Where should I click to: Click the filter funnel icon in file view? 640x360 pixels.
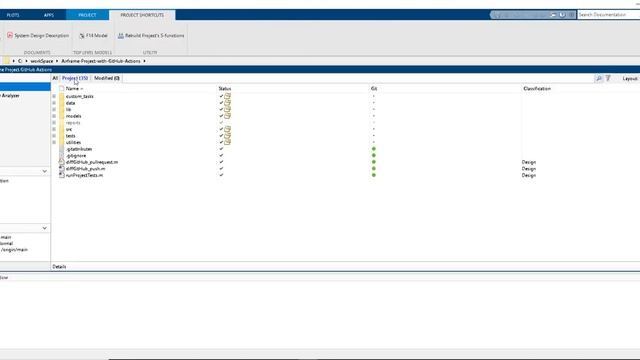[608, 78]
